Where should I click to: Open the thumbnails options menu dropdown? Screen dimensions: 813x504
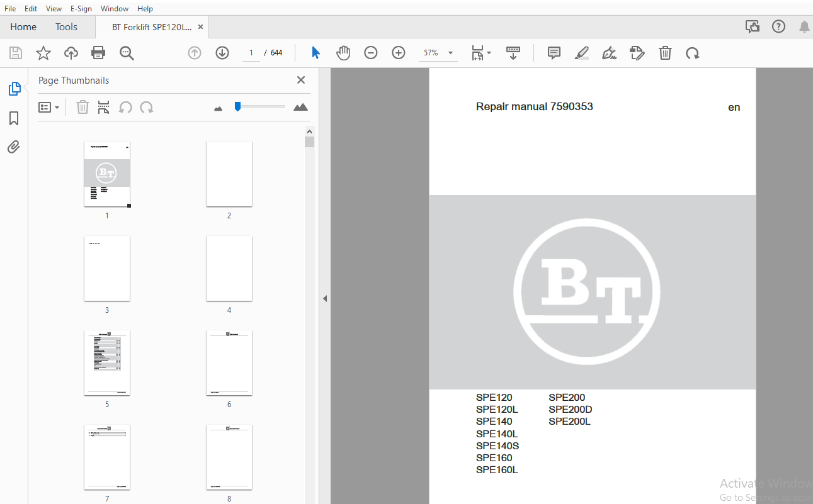(49, 108)
